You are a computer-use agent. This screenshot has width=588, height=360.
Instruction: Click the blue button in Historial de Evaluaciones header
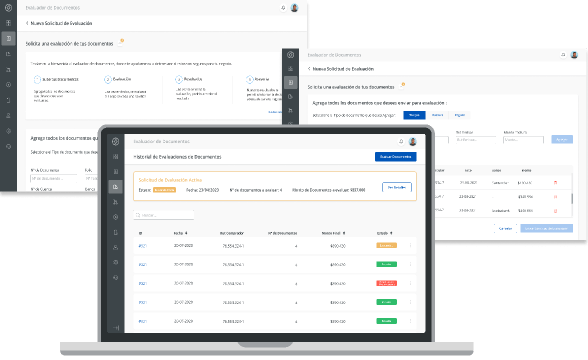[x=396, y=157]
